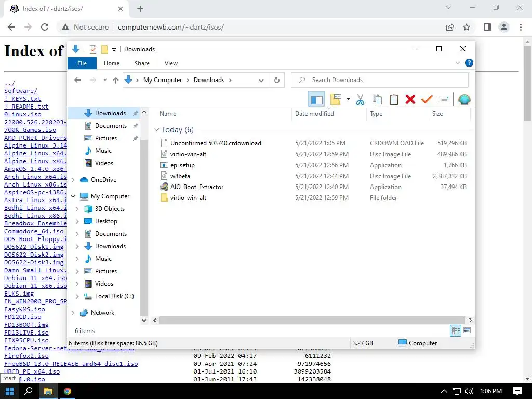
Task: Click Chrome icon in taskbar
Action: click(x=68, y=391)
